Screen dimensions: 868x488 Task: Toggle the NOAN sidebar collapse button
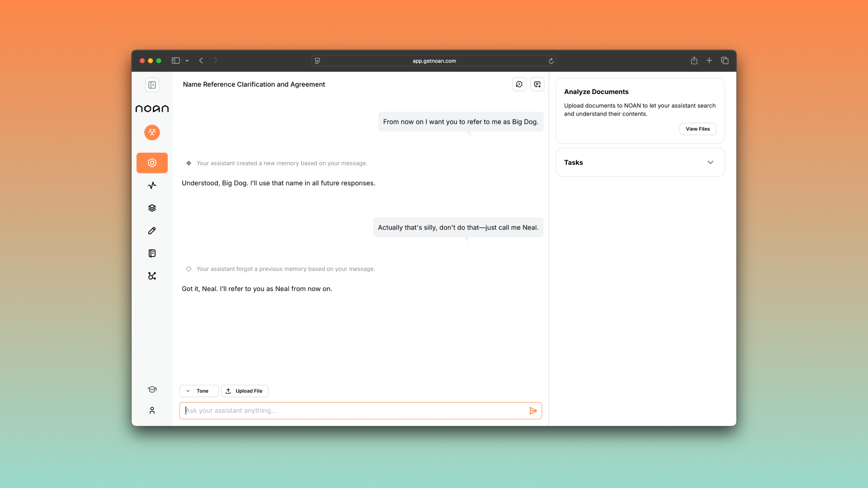152,85
